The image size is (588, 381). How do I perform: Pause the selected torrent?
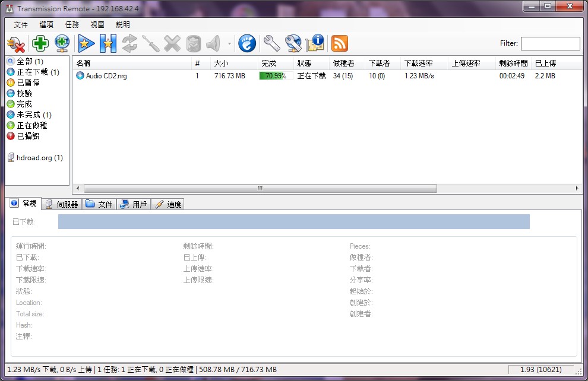[x=108, y=43]
